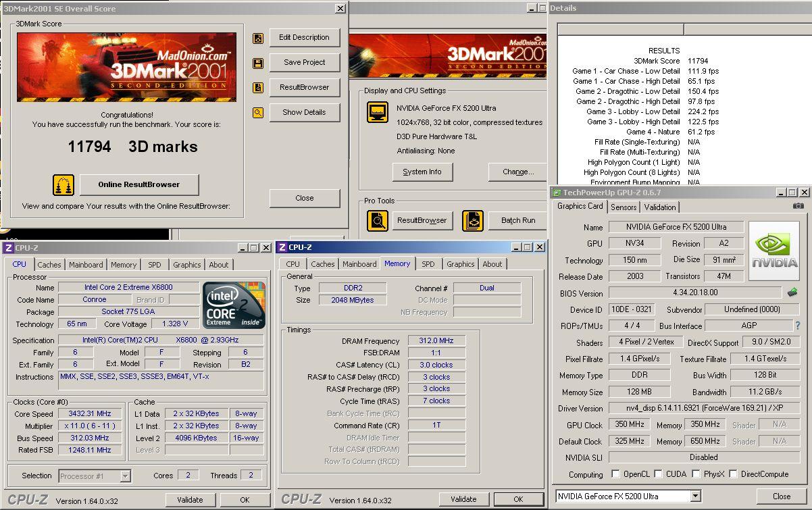
Task: Click the Core Speed value 3432.31 MHz
Action: pos(89,414)
